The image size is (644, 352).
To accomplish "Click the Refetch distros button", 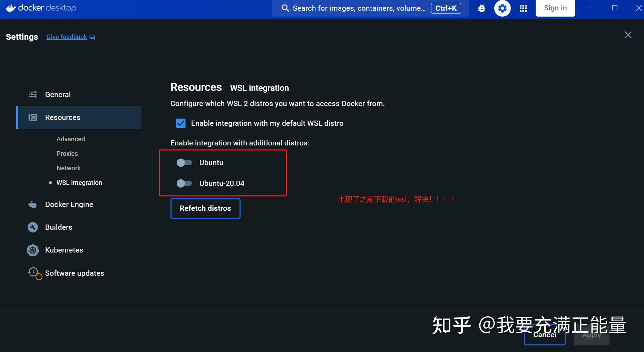I will pyautogui.click(x=205, y=208).
